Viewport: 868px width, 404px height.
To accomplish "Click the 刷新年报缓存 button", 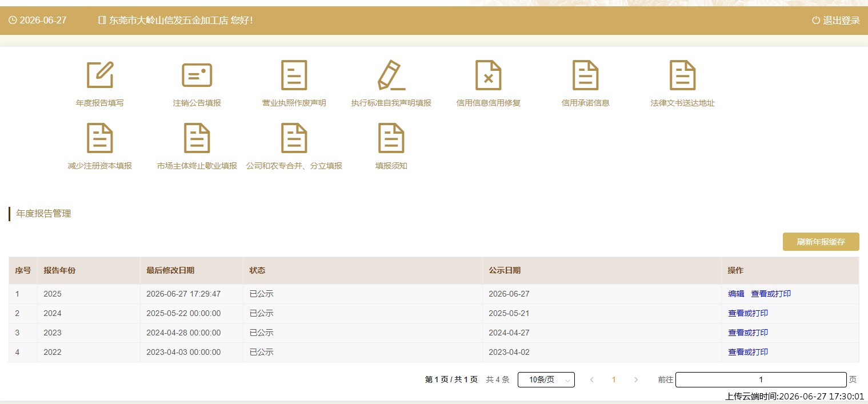I will [821, 242].
